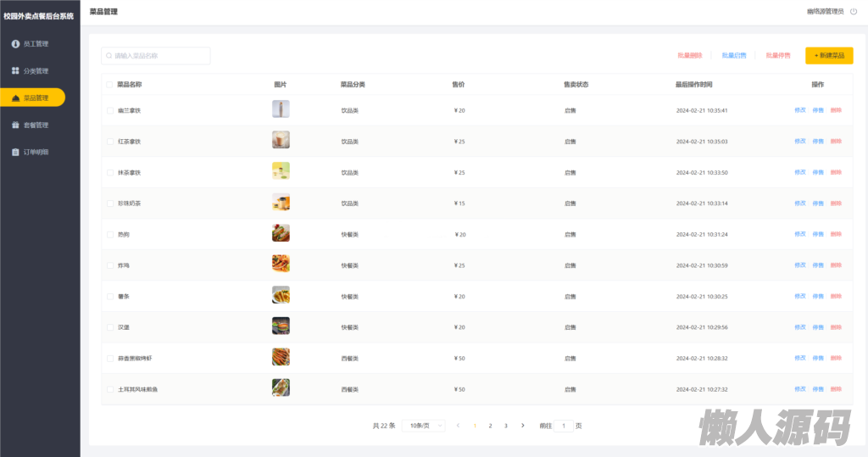Focus the page jump number field
Screen dimensions: 868x457
(x=564, y=426)
